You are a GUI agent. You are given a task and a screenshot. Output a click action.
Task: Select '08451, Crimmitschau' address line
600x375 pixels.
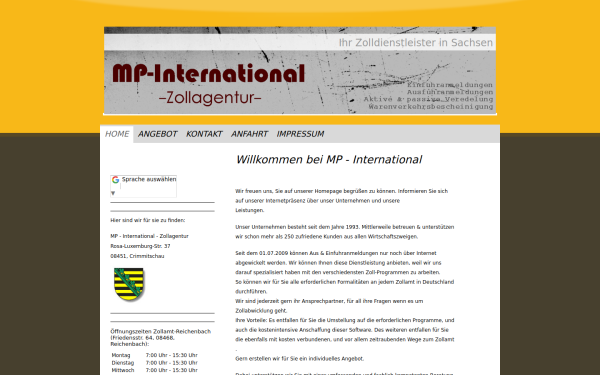pos(137,256)
